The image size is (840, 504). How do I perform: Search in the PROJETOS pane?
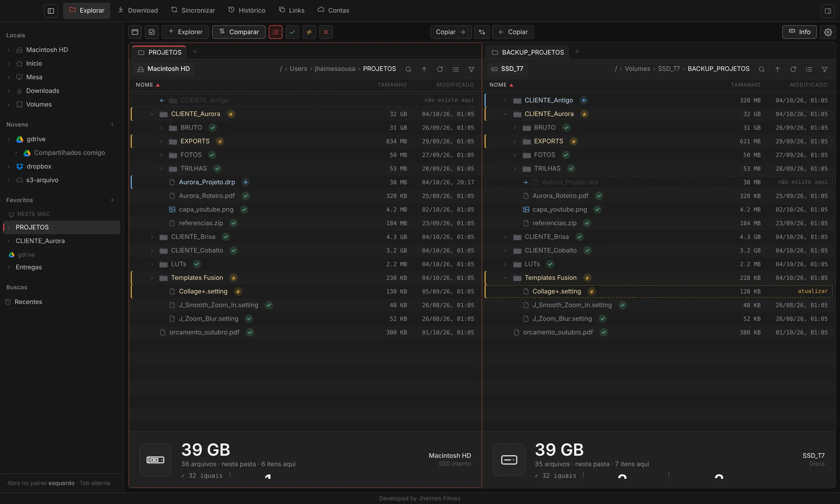(x=408, y=69)
